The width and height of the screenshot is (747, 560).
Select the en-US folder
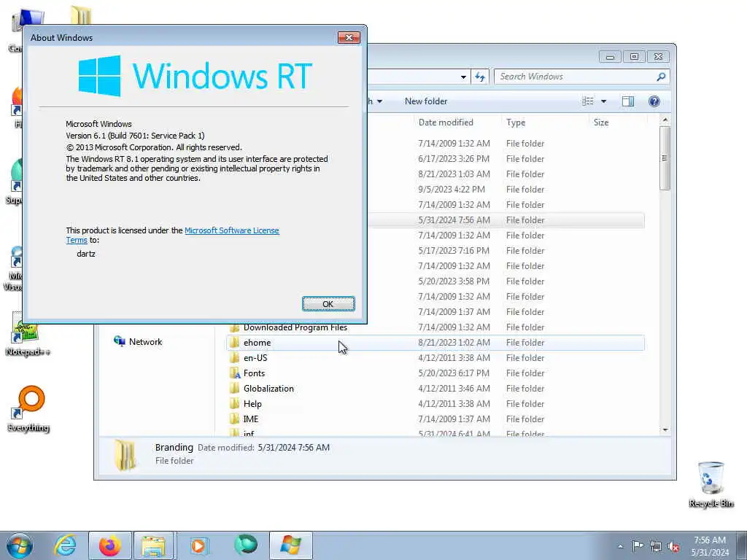[436, 357]
